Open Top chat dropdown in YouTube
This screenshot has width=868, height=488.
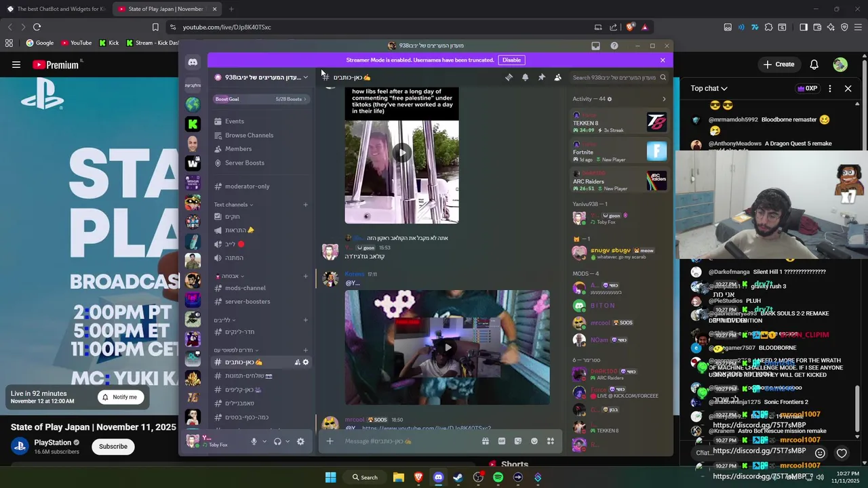(x=709, y=88)
